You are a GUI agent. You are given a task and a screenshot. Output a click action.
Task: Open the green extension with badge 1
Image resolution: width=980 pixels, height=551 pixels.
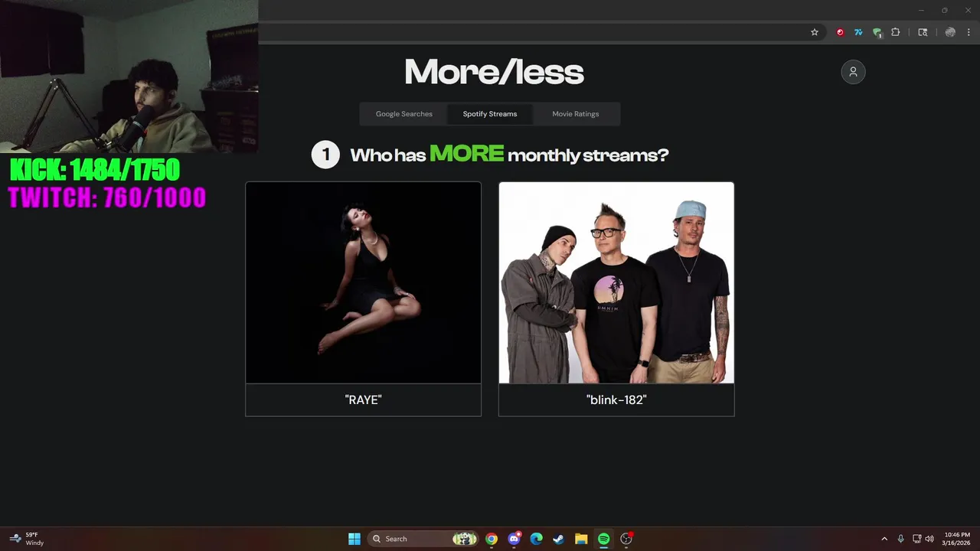click(x=877, y=33)
